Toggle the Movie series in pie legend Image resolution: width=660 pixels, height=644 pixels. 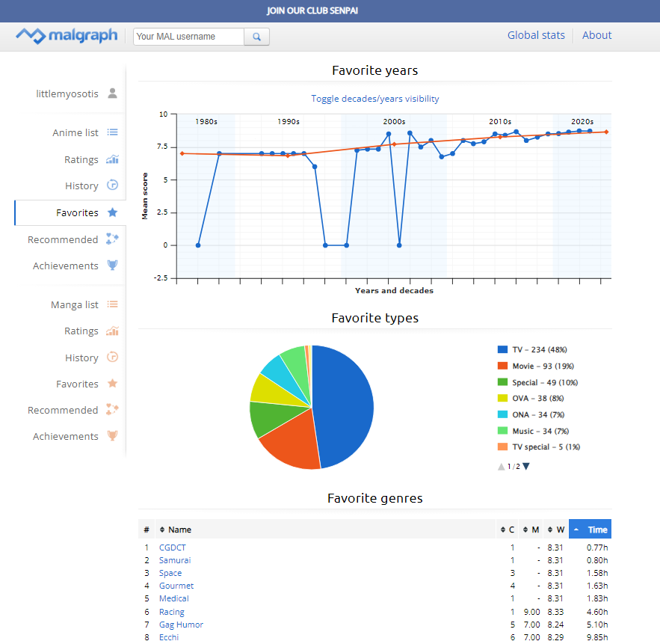pos(543,367)
